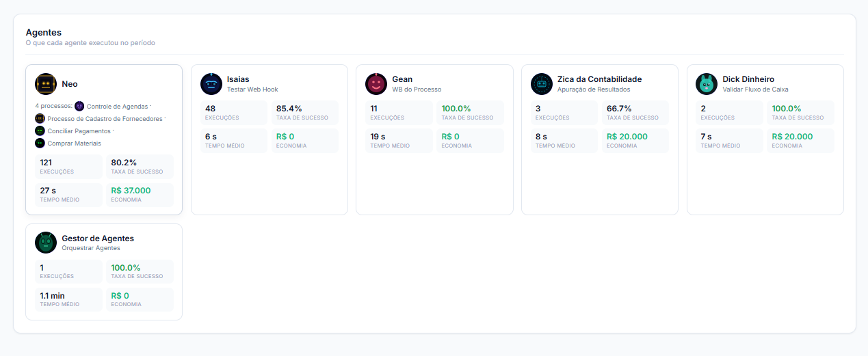Click the Testar Web Hook subtitle
Viewport: 868px width, 356px height.
(x=252, y=90)
